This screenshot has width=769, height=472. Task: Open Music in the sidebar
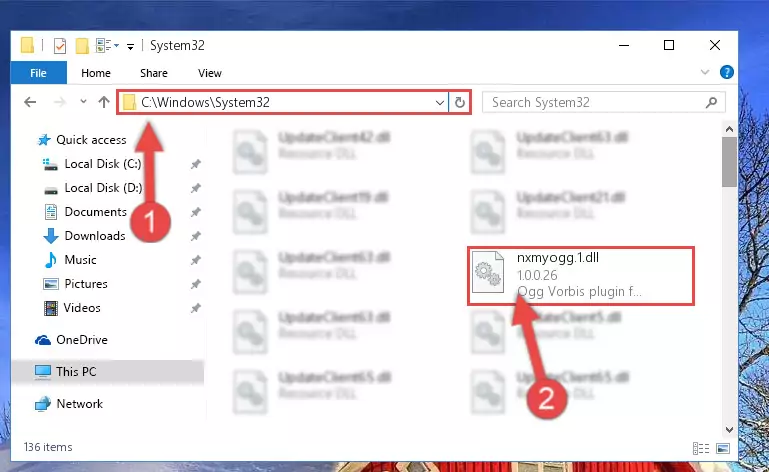coord(71,260)
